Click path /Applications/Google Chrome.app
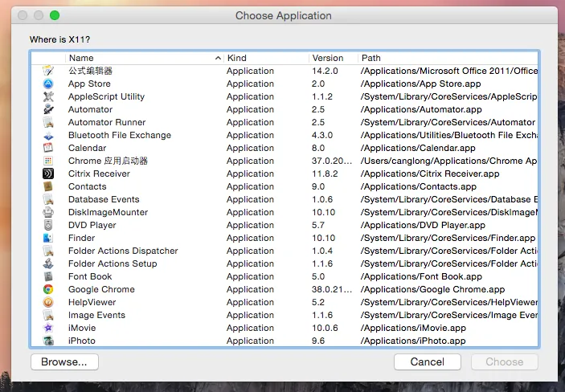Viewport: 565px width, 392px height. click(x=433, y=289)
